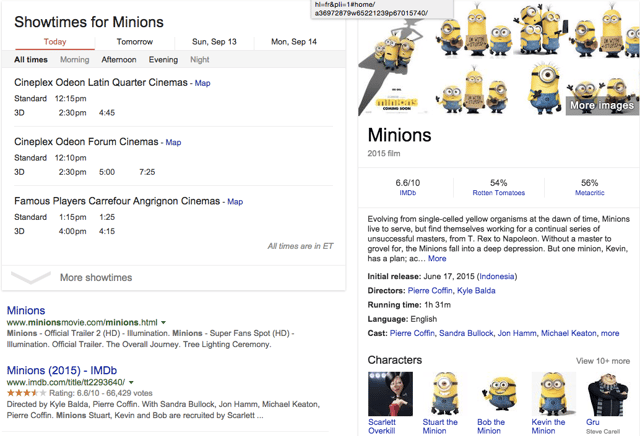The height and width of the screenshot is (436, 640).
Task: Select the Tomorrow showtimes tab
Action: pyautogui.click(x=135, y=42)
